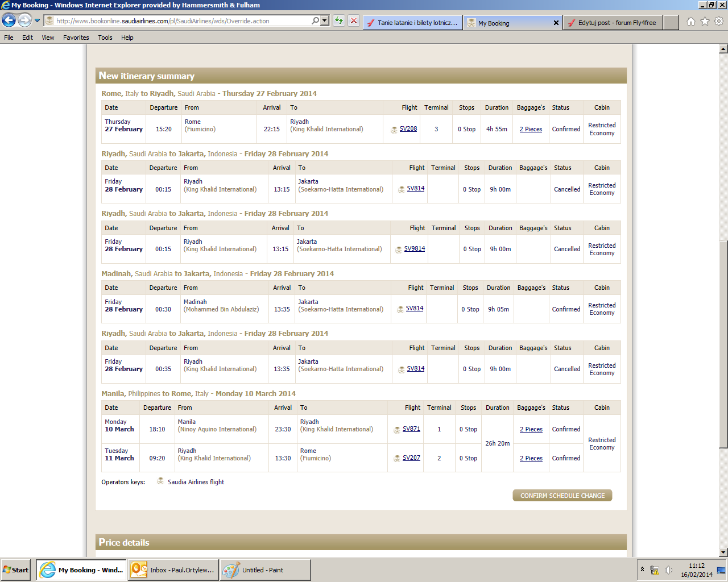This screenshot has height=582, width=728.
Task: Click 2 Pieces baggage link for SV208
Action: point(531,130)
